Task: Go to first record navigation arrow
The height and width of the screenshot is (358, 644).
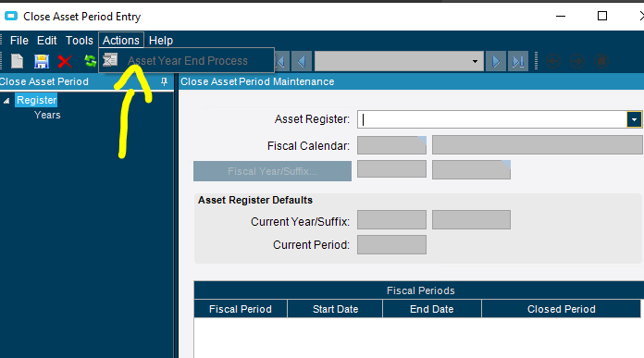Action: pyautogui.click(x=281, y=61)
